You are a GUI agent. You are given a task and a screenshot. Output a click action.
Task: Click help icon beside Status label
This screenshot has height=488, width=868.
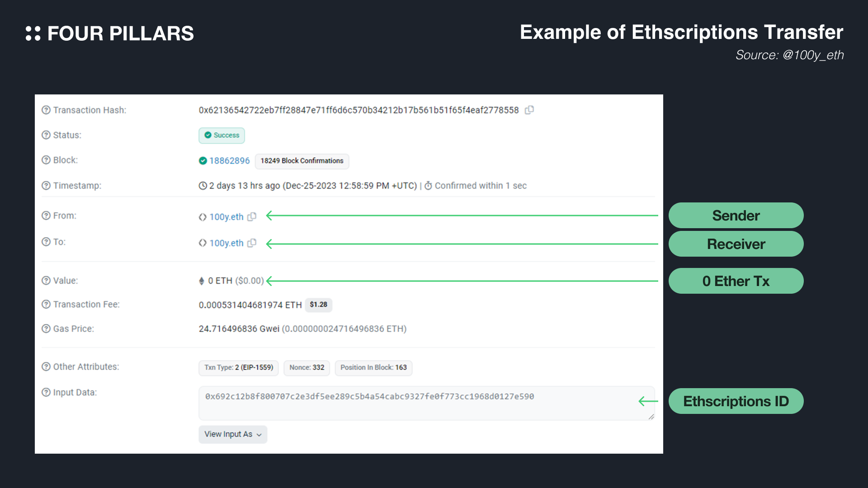[x=46, y=135]
